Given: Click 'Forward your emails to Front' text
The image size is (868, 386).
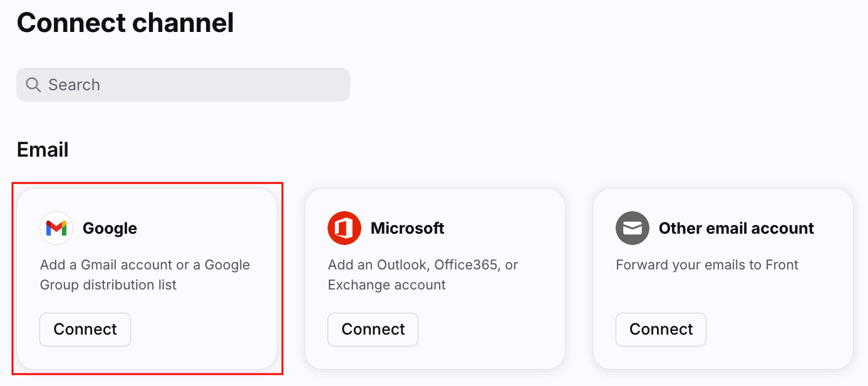Looking at the screenshot, I should click(x=707, y=264).
